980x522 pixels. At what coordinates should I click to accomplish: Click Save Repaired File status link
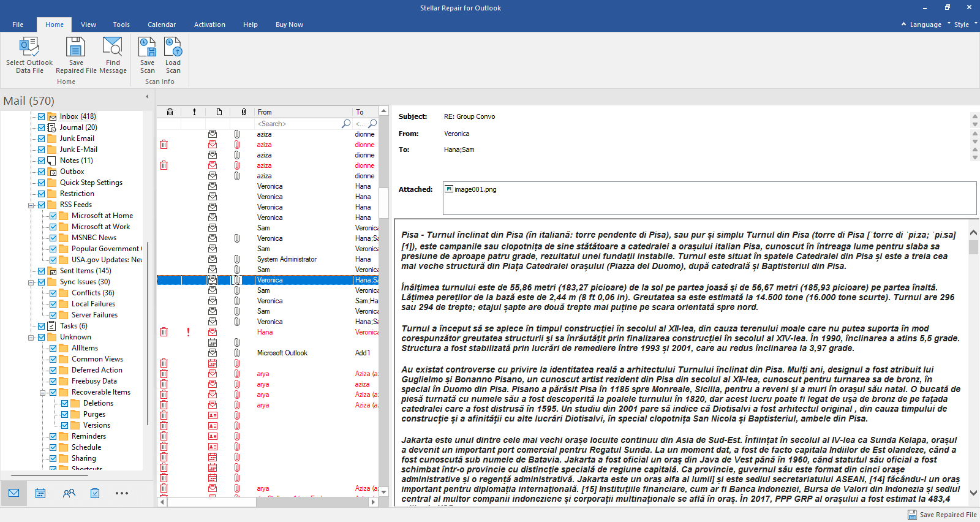(x=948, y=515)
